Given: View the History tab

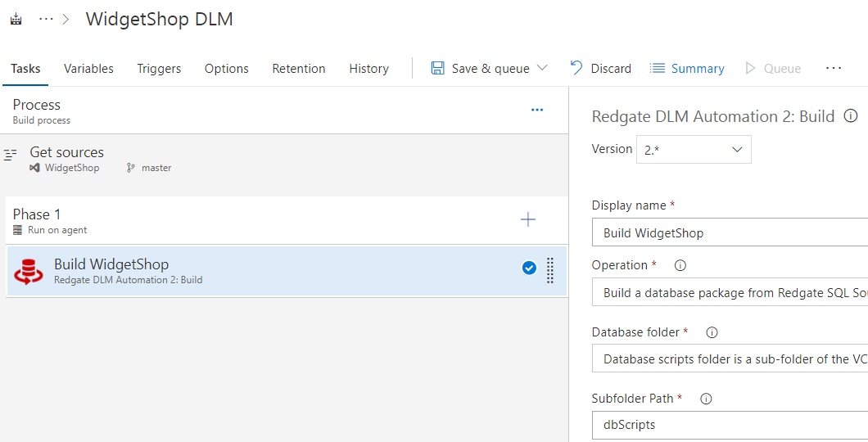Looking at the screenshot, I should point(368,69).
